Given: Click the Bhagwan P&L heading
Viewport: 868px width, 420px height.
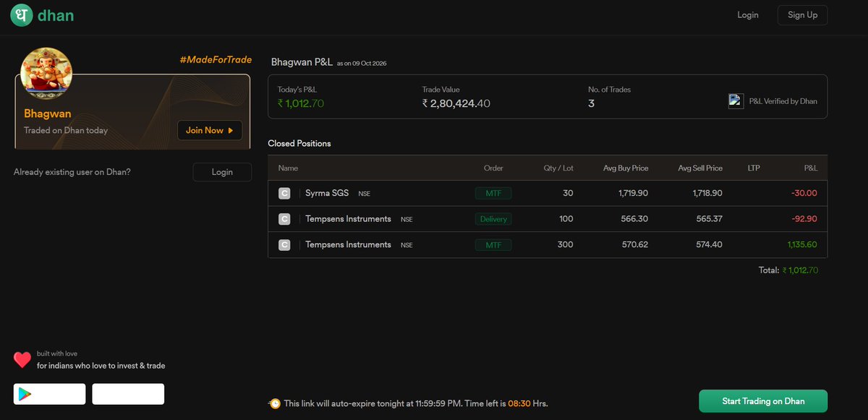Looking at the screenshot, I should pyautogui.click(x=302, y=62).
